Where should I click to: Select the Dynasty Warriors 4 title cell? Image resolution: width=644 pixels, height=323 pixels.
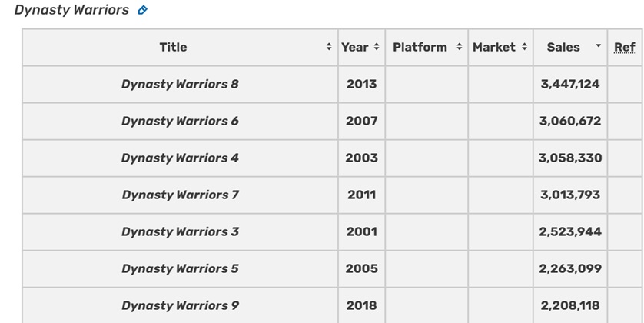click(180, 158)
